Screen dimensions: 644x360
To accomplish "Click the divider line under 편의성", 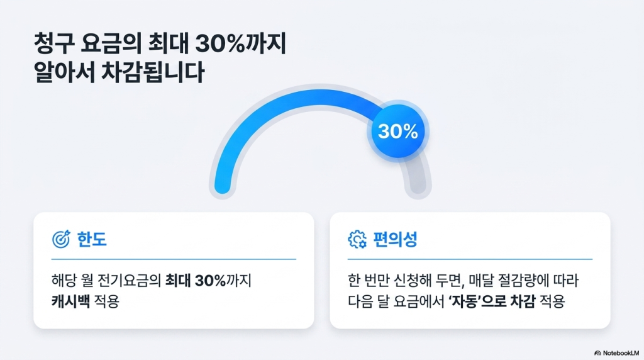I will point(470,259).
